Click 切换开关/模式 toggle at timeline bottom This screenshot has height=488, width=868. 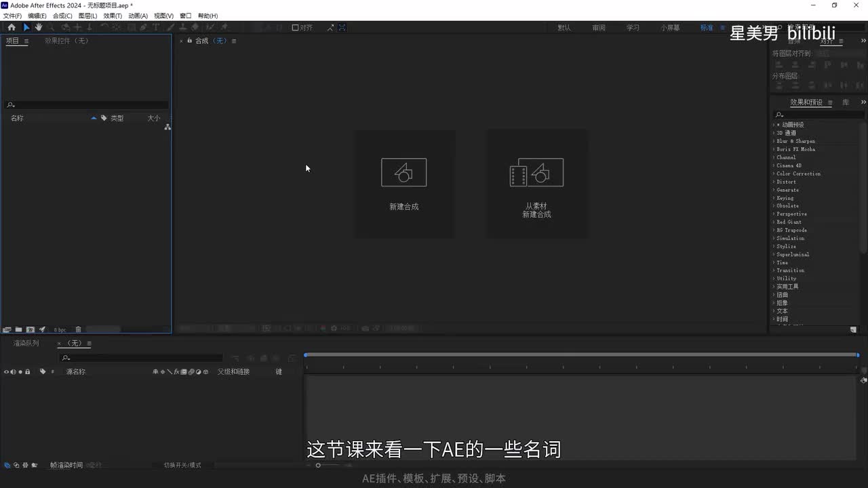coord(182,465)
